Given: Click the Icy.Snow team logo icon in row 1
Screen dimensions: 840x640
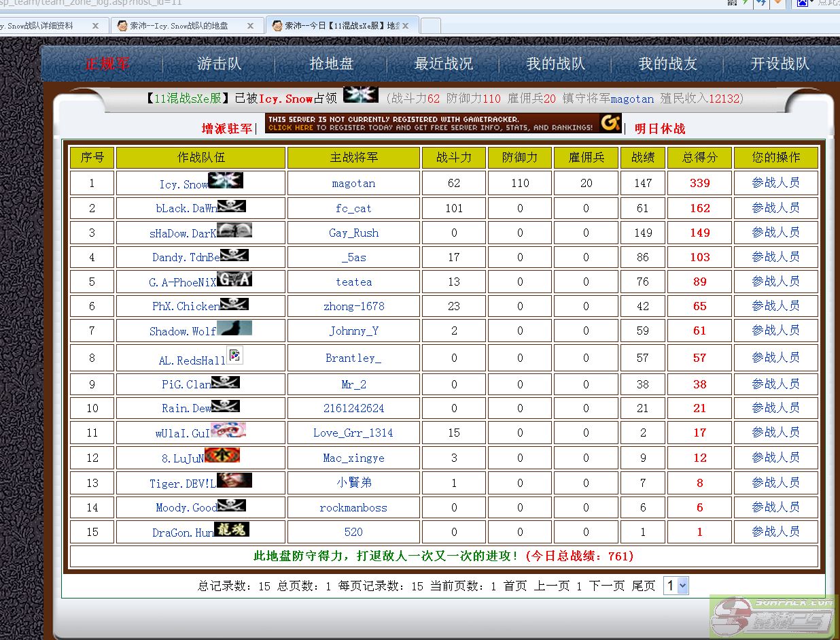Looking at the screenshot, I should click(x=226, y=181).
